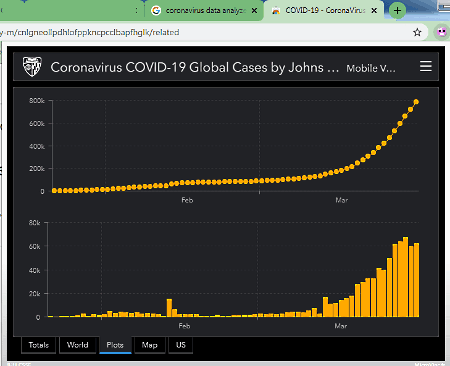Click the mid-February spike bar in daily chart
The width and height of the screenshot is (450, 366).
point(169,308)
